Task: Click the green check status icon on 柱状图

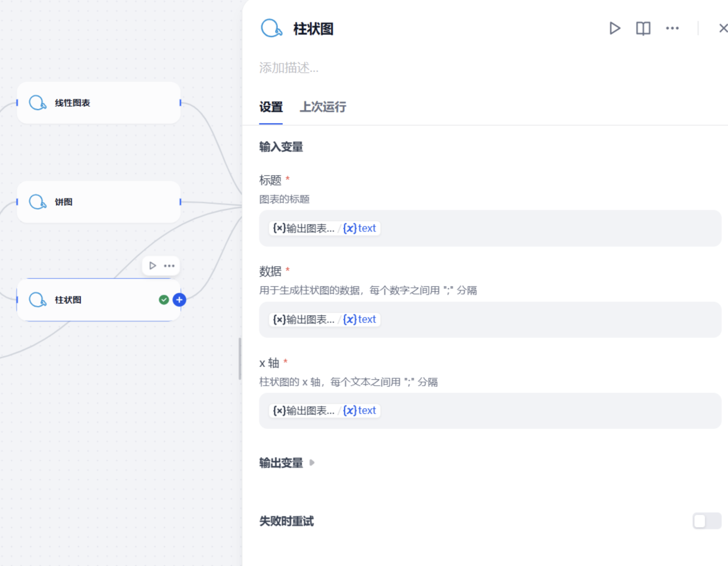Action: click(164, 300)
